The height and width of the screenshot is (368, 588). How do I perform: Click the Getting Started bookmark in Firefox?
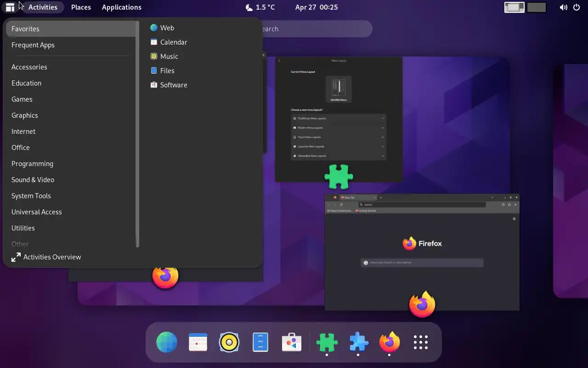(x=366, y=211)
